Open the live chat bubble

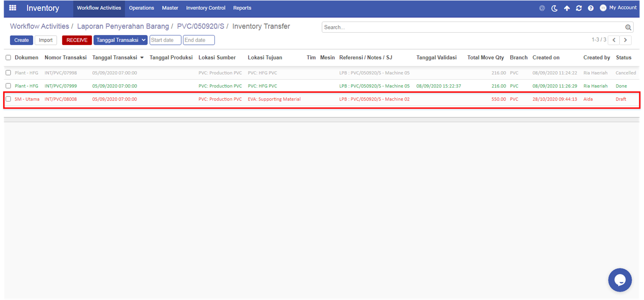(620, 280)
